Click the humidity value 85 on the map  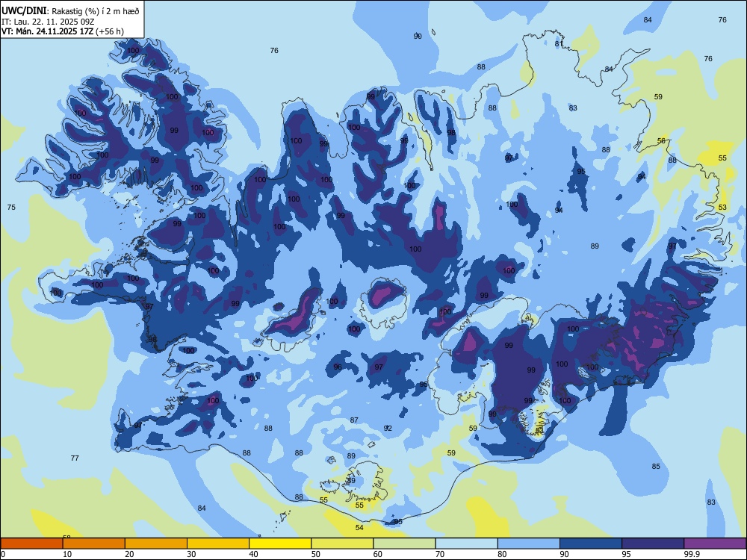click(x=656, y=466)
